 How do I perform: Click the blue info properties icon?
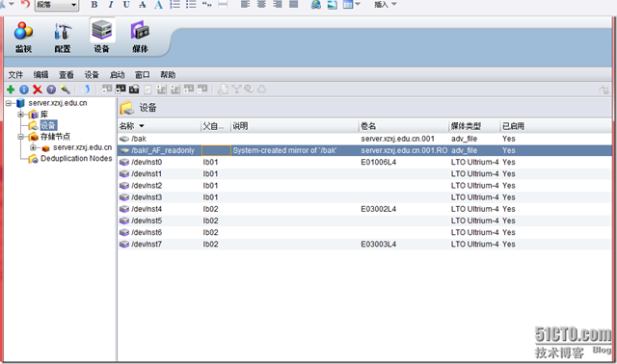click(x=24, y=90)
